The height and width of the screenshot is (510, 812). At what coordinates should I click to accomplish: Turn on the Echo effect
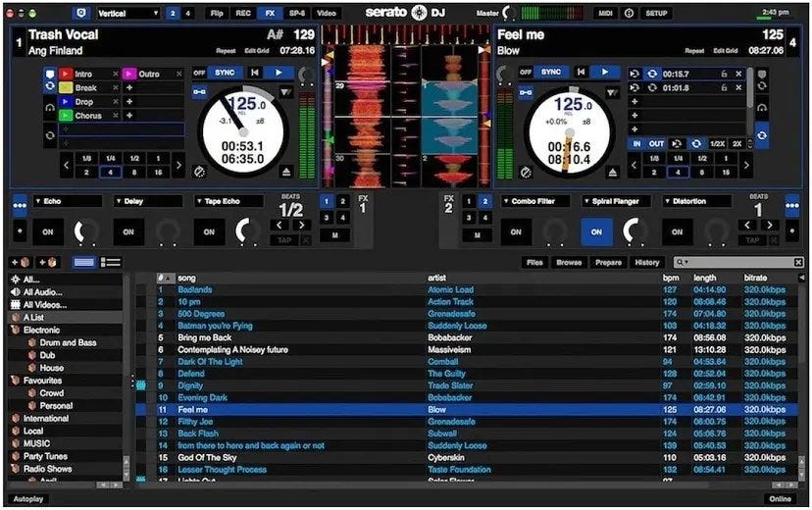[x=48, y=232]
